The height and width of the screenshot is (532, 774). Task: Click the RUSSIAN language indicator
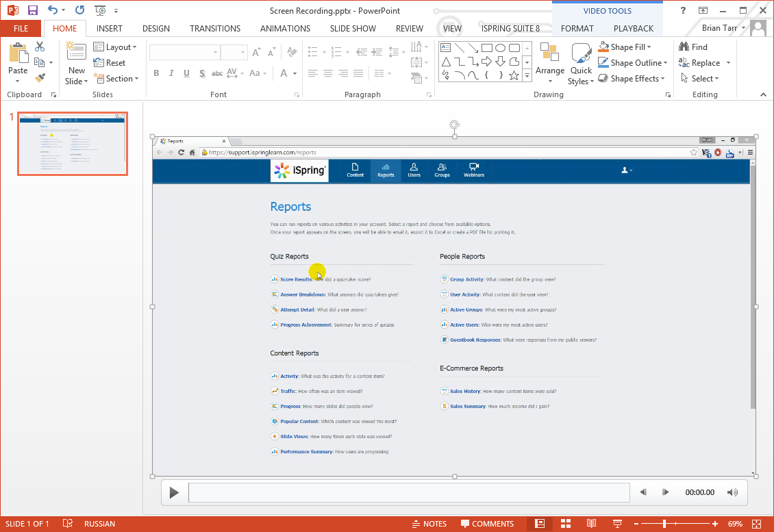(99, 524)
